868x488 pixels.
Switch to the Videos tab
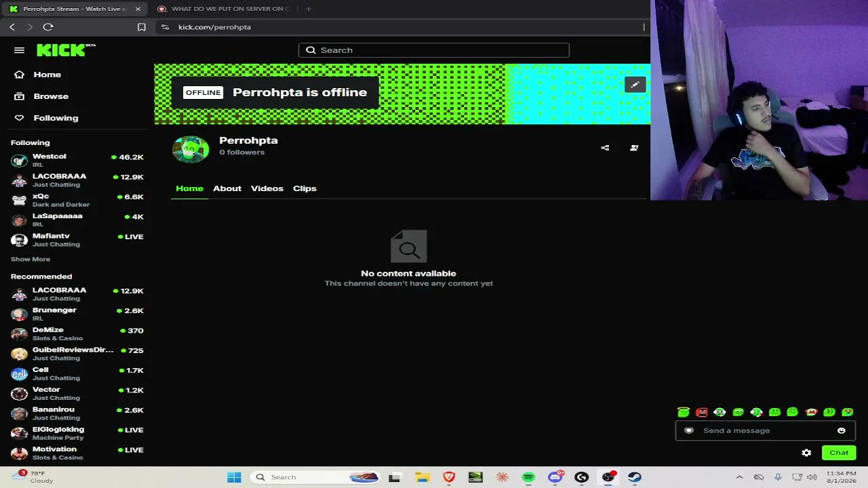tap(267, 188)
